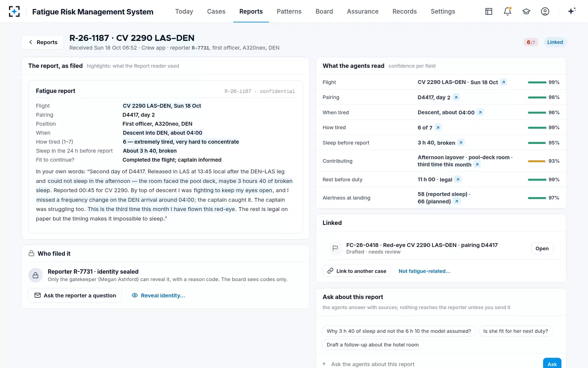588x368 pixels.
Task: Click the Fatigue Risk Management System logo icon
Action: coord(14,11)
